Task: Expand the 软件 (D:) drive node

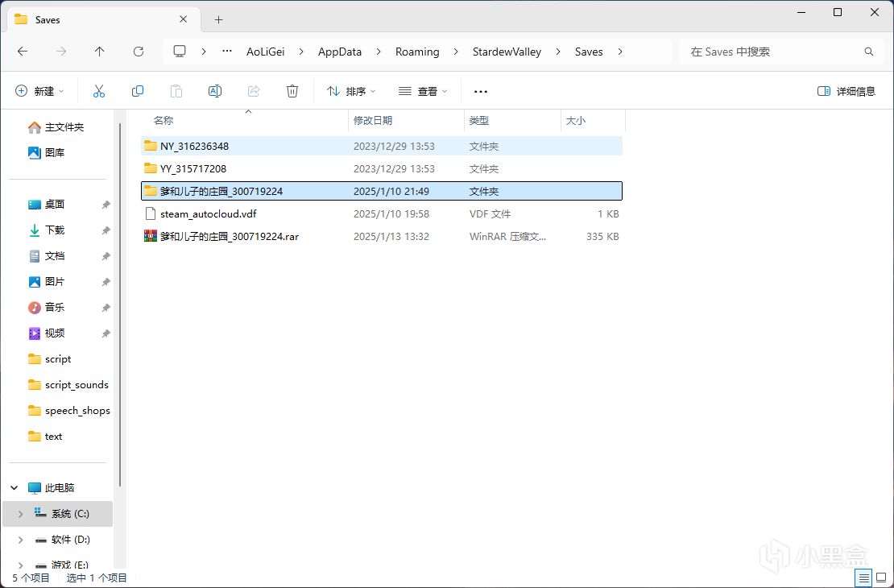Action: (x=20, y=540)
